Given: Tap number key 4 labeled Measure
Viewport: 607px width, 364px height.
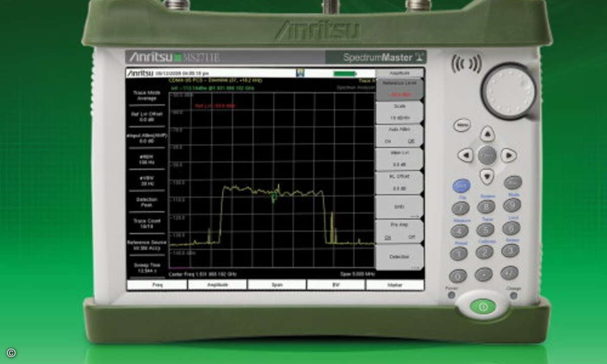Looking at the screenshot, I should tap(459, 231).
